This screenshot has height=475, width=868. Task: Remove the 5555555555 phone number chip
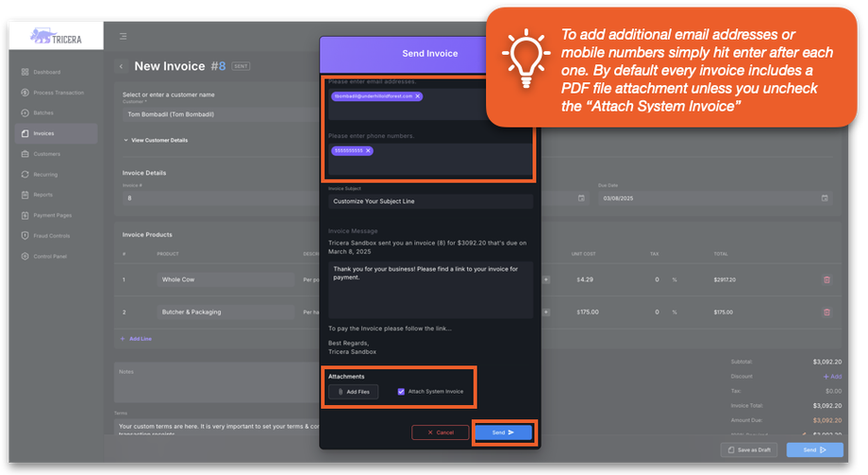tap(368, 151)
